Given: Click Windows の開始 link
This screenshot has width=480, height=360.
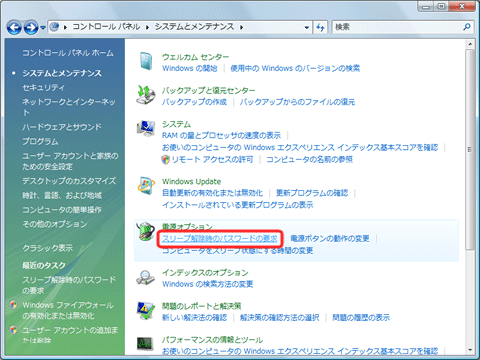Looking at the screenshot, I should [x=190, y=68].
